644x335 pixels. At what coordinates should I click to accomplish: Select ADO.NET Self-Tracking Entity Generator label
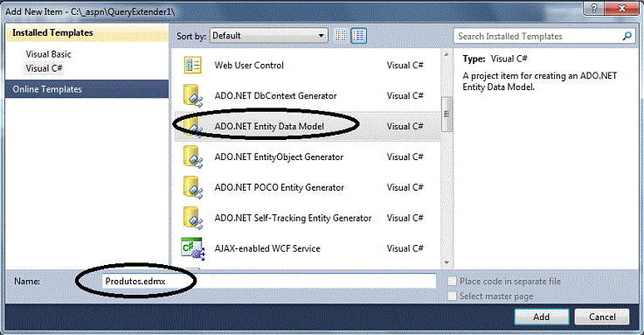[293, 218]
